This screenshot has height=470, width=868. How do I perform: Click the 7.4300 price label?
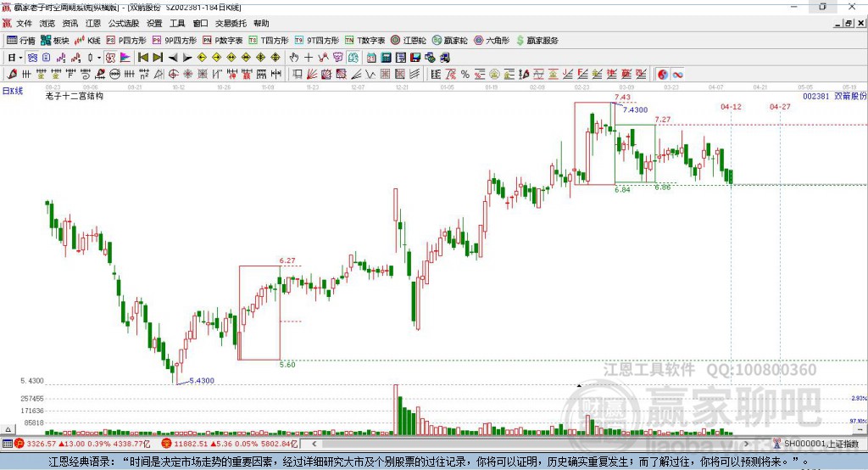coord(636,109)
